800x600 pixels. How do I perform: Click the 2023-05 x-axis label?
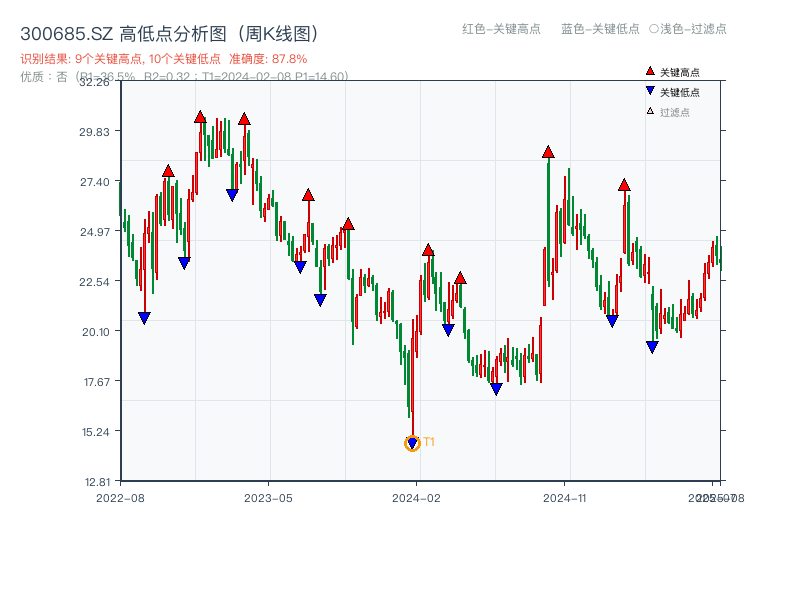point(268,498)
